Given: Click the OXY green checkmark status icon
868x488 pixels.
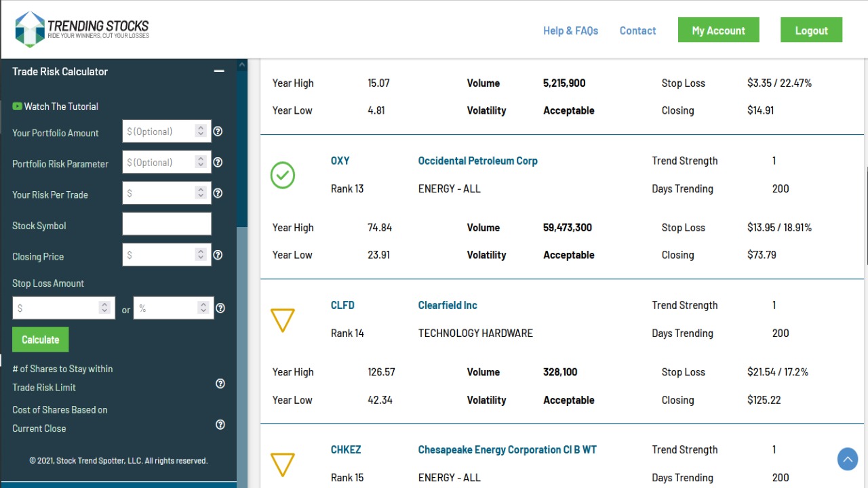Looking at the screenshot, I should pos(283,175).
